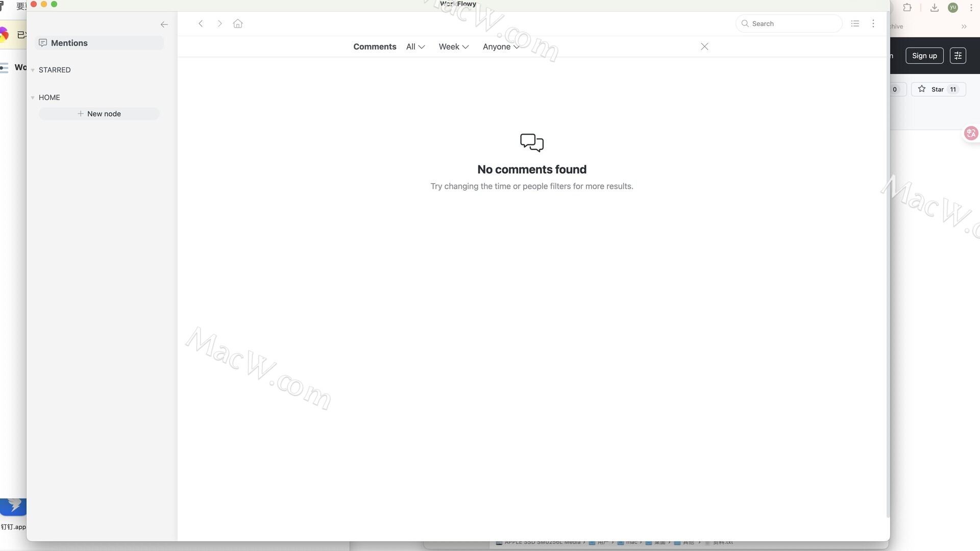The image size is (980, 551).
Task: Collapse the sidebar with the left arrow
Action: pos(164,24)
